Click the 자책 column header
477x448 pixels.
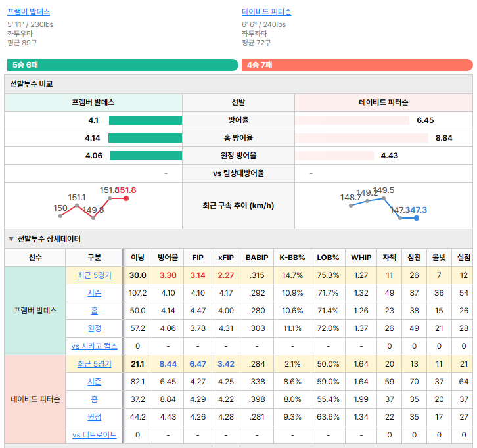(390, 258)
